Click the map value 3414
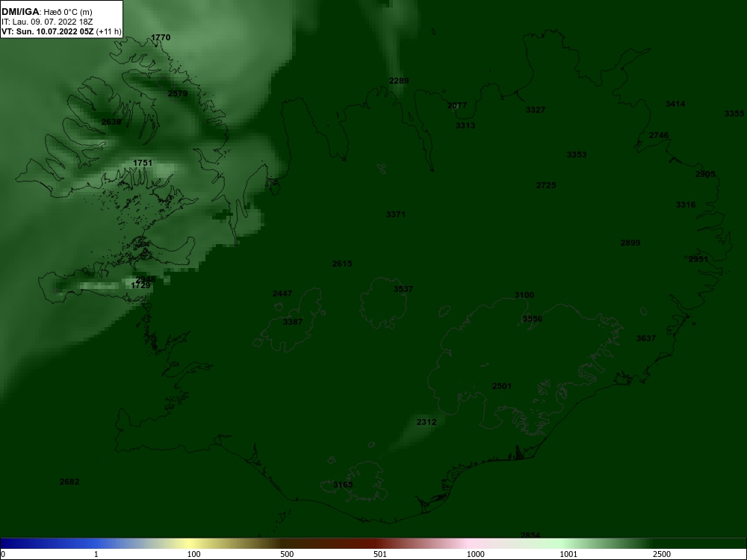The width and height of the screenshot is (747, 560). tap(675, 104)
